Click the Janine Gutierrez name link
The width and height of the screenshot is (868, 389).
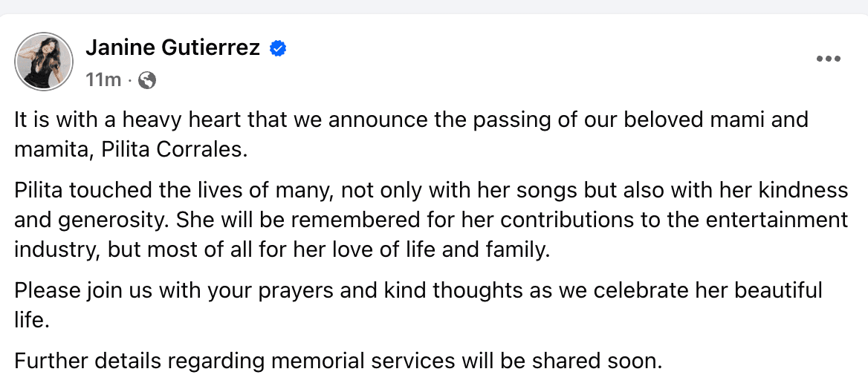pyautogui.click(x=172, y=48)
